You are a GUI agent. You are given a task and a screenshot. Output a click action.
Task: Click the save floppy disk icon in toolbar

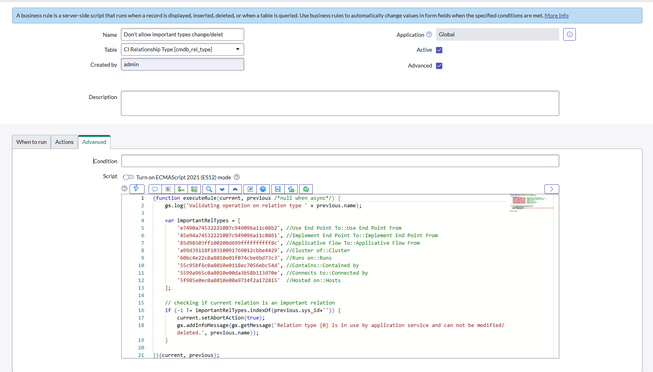(x=278, y=189)
